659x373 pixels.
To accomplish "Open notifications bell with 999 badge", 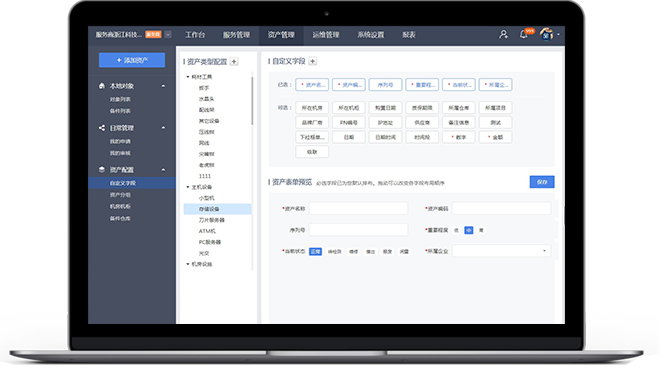I will click(524, 34).
